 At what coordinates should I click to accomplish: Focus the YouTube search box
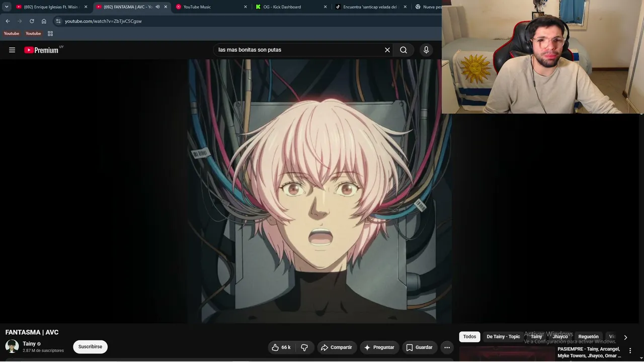[297, 50]
